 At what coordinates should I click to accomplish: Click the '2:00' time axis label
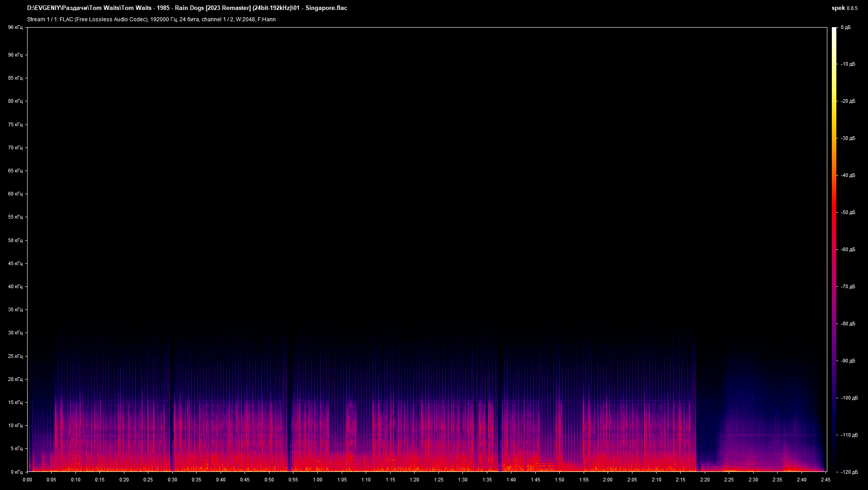(608, 480)
